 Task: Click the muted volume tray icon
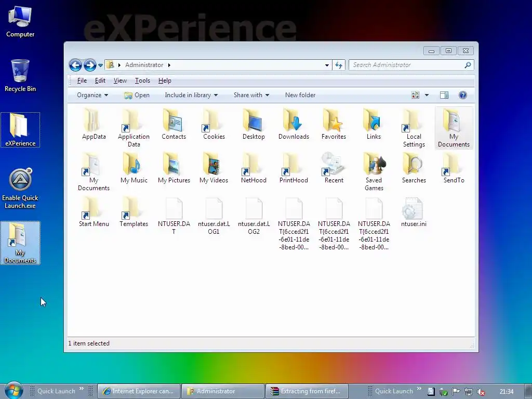(481, 392)
